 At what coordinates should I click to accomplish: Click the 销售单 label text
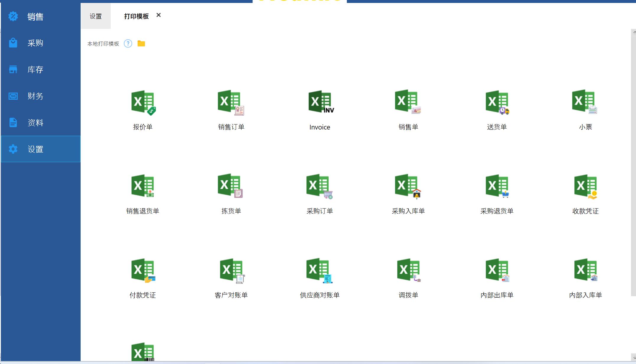408,127
